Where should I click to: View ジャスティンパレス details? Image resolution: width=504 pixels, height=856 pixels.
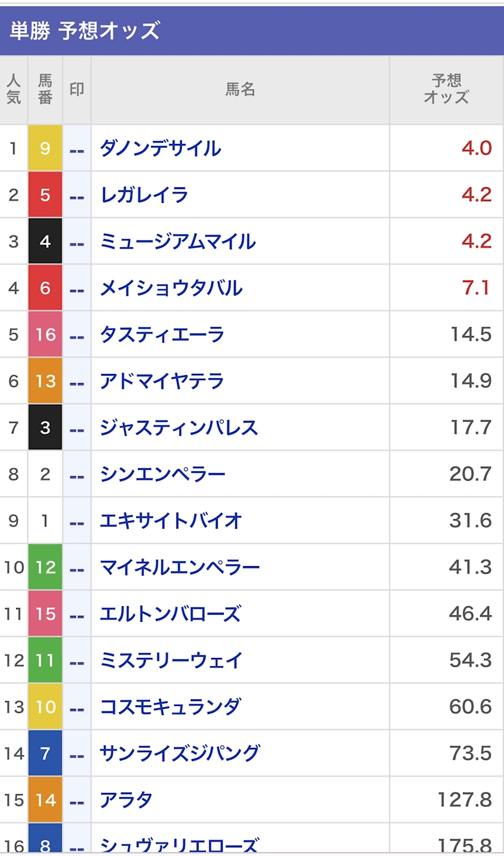179,427
